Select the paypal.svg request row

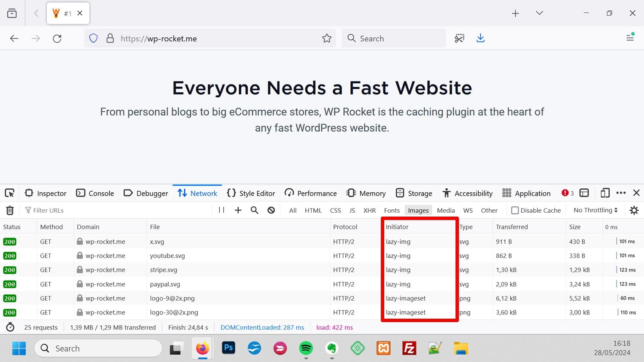tap(165, 284)
